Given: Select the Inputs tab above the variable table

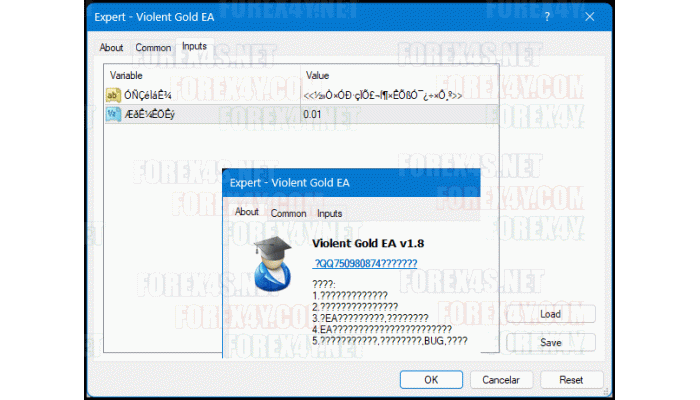Looking at the screenshot, I should point(194,47).
